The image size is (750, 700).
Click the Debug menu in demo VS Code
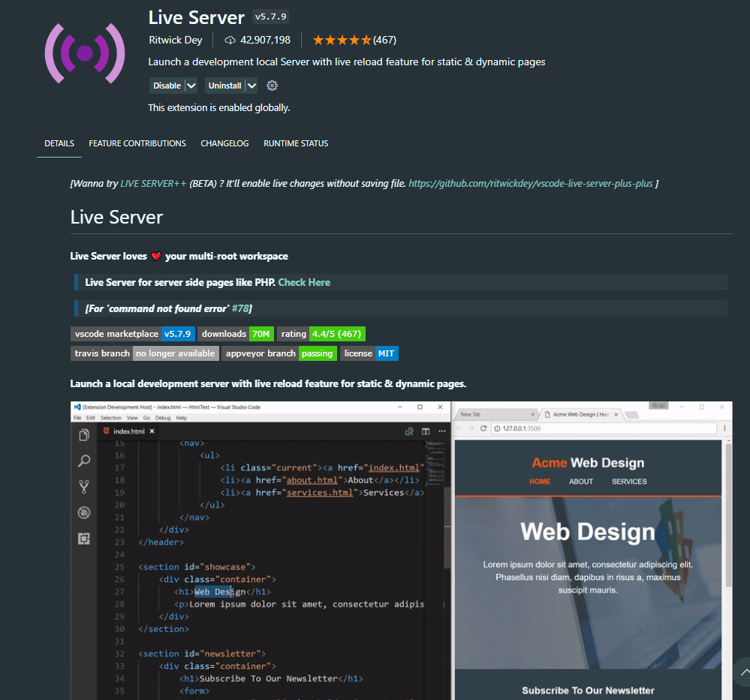[163, 418]
